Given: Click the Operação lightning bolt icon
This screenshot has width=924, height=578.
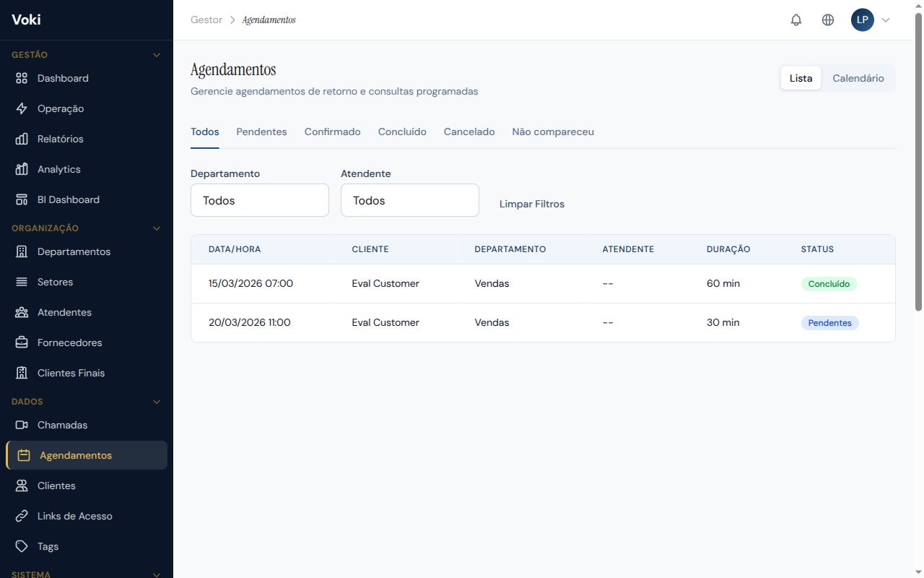Looking at the screenshot, I should tap(22, 108).
